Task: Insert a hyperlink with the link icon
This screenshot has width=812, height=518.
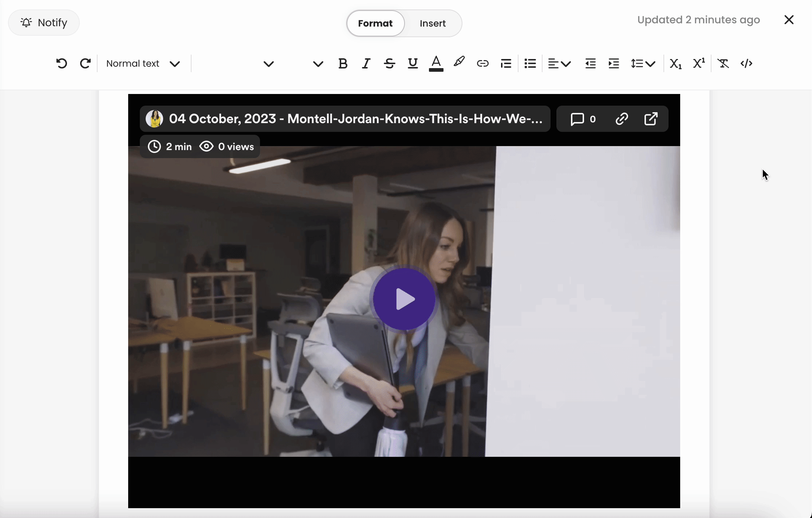Action: tap(482, 63)
